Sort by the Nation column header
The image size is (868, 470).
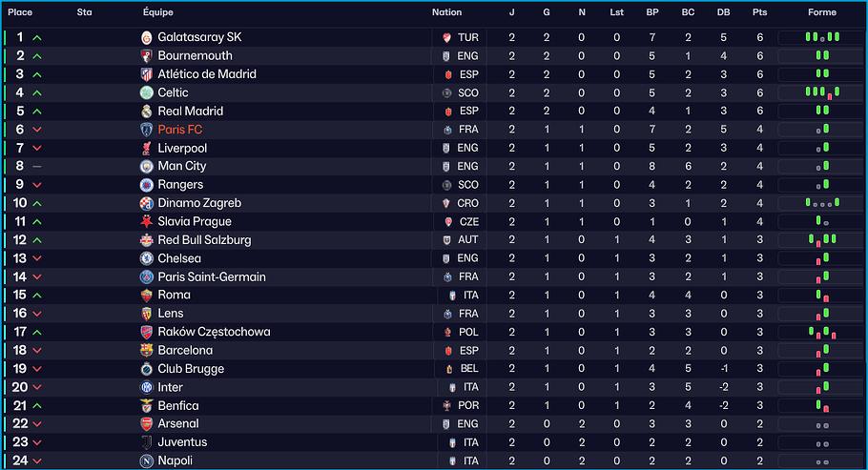(x=446, y=12)
